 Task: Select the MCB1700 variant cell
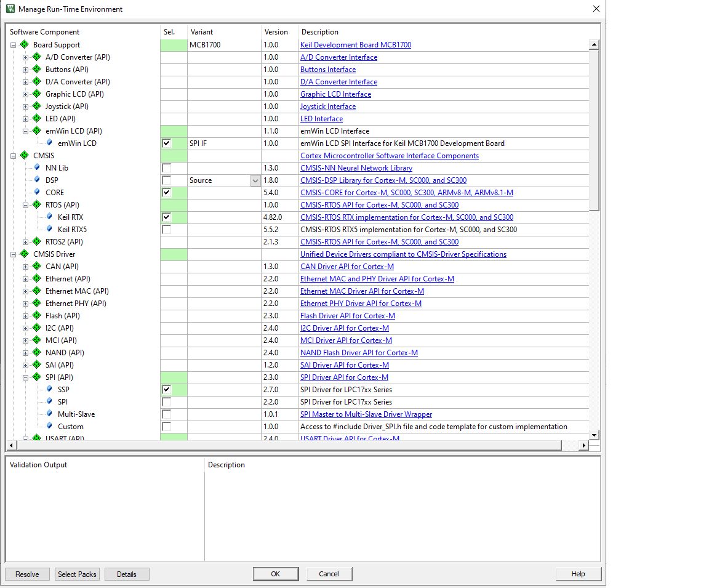click(224, 45)
